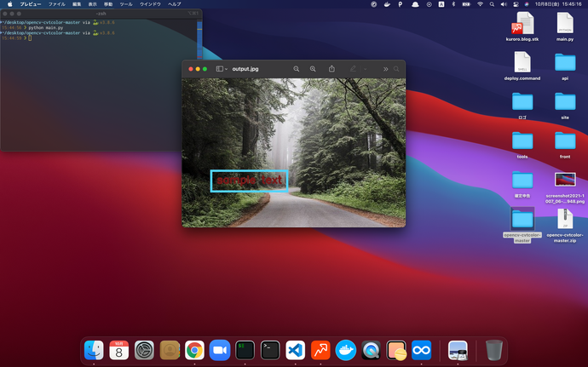Zoom in using the Preview toolbar
This screenshot has width=588, height=367.
(313, 69)
